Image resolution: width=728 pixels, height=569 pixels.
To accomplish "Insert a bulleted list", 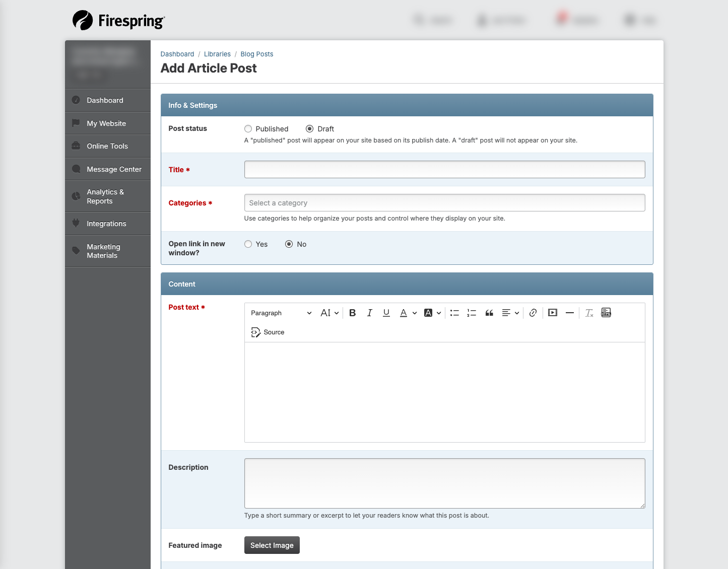I will coord(454,313).
